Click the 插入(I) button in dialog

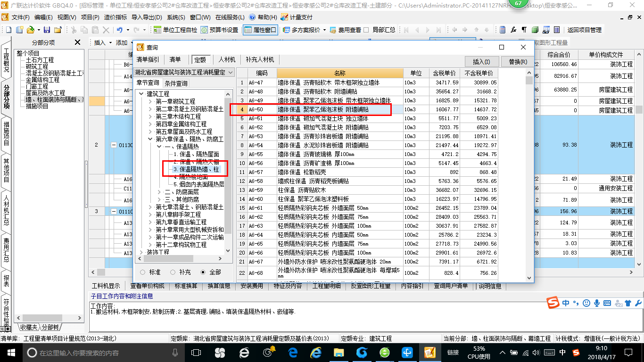point(481,62)
